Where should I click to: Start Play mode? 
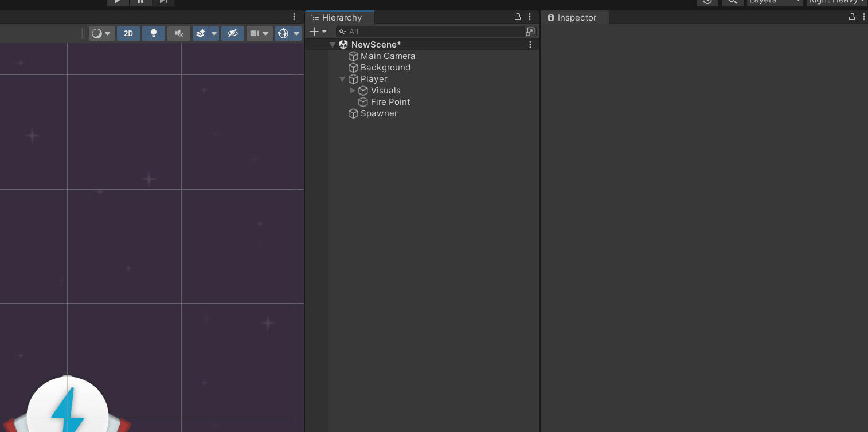tap(118, 2)
